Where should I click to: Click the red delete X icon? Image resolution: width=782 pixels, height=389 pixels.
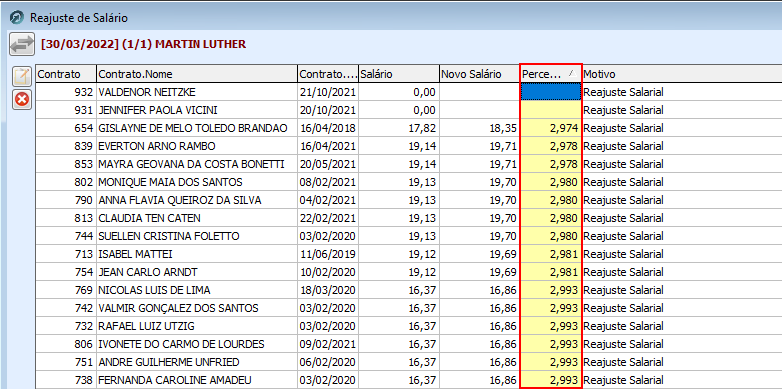(22, 100)
